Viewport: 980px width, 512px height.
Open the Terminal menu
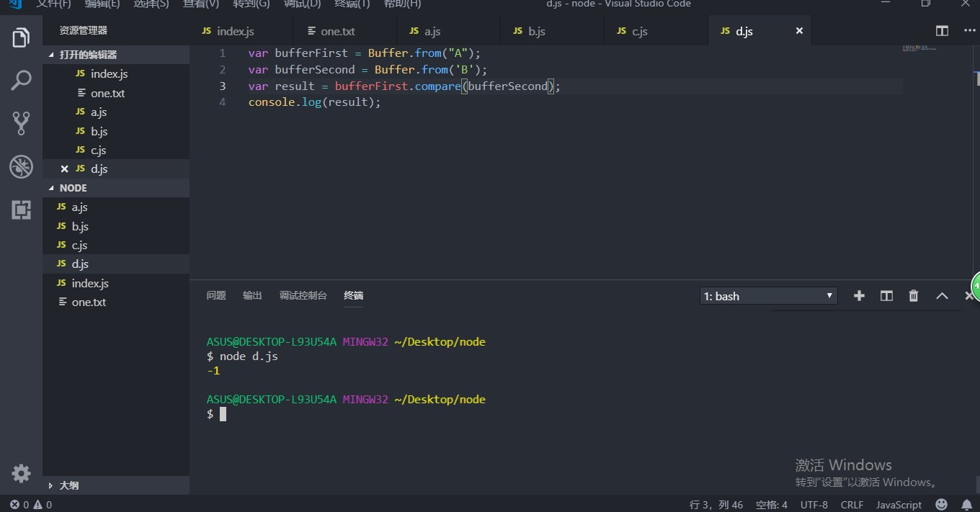(x=352, y=4)
